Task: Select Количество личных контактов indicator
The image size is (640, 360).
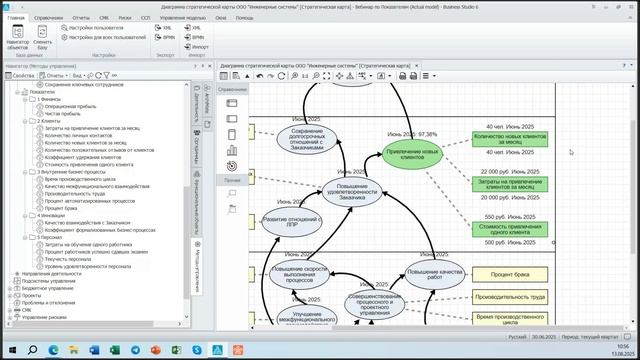Action: point(78,136)
